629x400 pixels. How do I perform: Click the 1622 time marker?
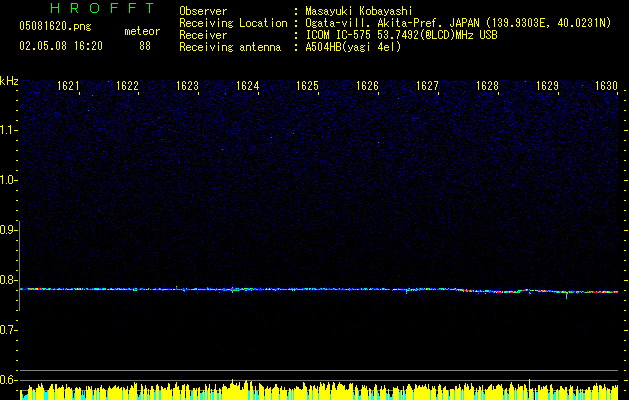(127, 86)
